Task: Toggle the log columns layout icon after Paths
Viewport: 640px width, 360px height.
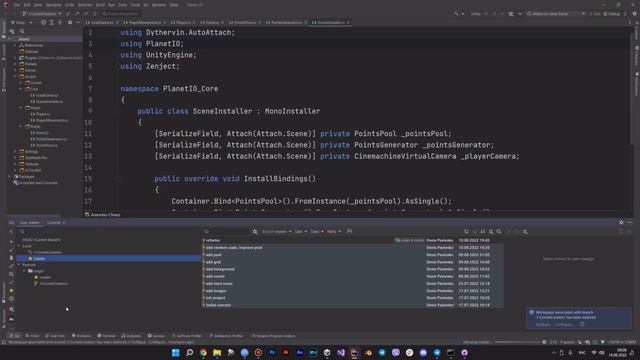Action: (x=349, y=231)
